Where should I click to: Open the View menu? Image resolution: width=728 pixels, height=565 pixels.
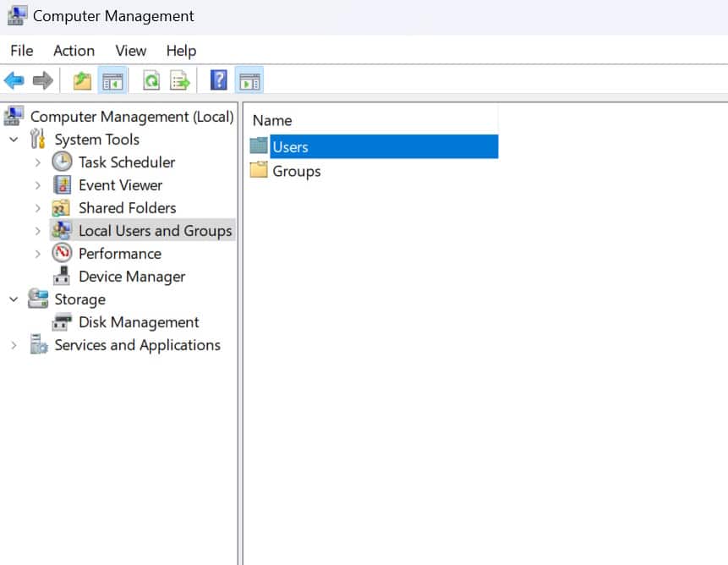(130, 51)
